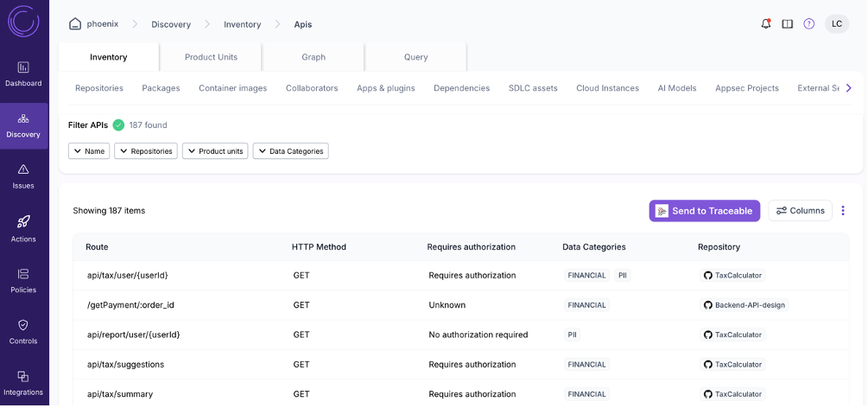Select the Packages category tab
The width and height of the screenshot is (868, 408).
161,88
